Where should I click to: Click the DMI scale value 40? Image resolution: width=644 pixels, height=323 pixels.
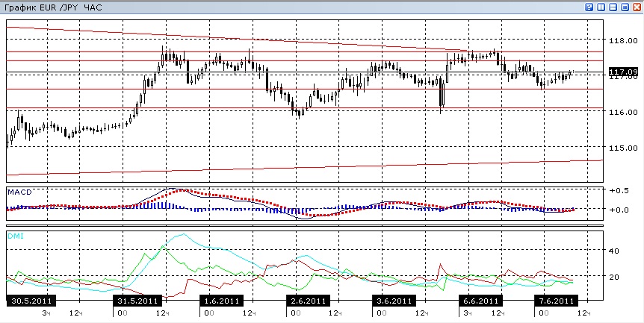(614, 251)
